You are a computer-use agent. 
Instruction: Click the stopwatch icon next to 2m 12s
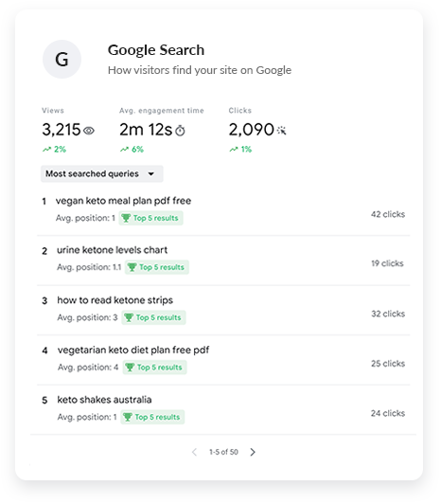click(180, 131)
